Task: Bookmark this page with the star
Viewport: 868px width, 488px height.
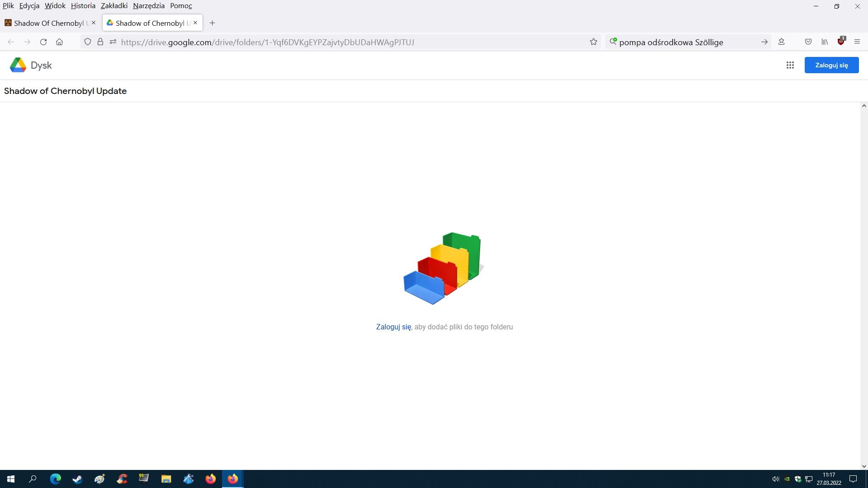Action: pos(594,42)
